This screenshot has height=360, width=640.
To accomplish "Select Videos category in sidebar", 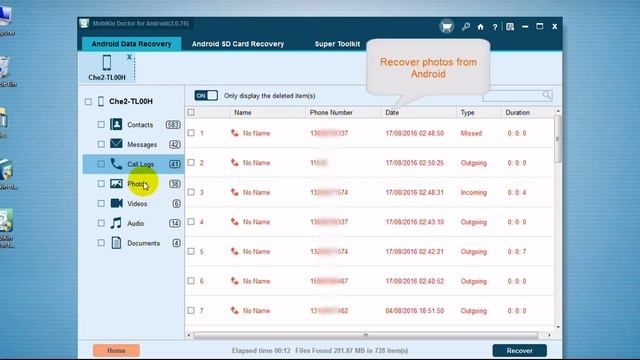I will click(x=133, y=203).
